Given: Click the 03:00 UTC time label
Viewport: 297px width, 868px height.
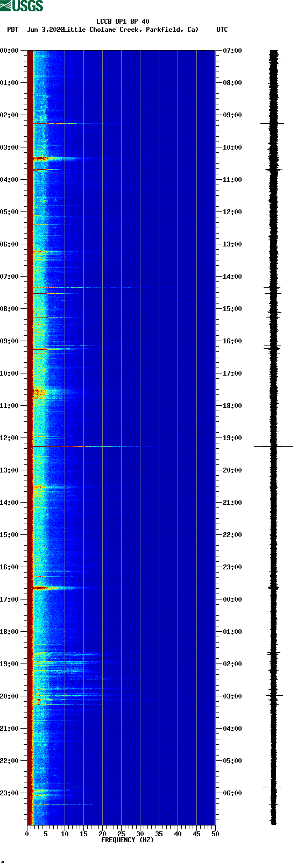Looking at the screenshot, I should (232, 696).
